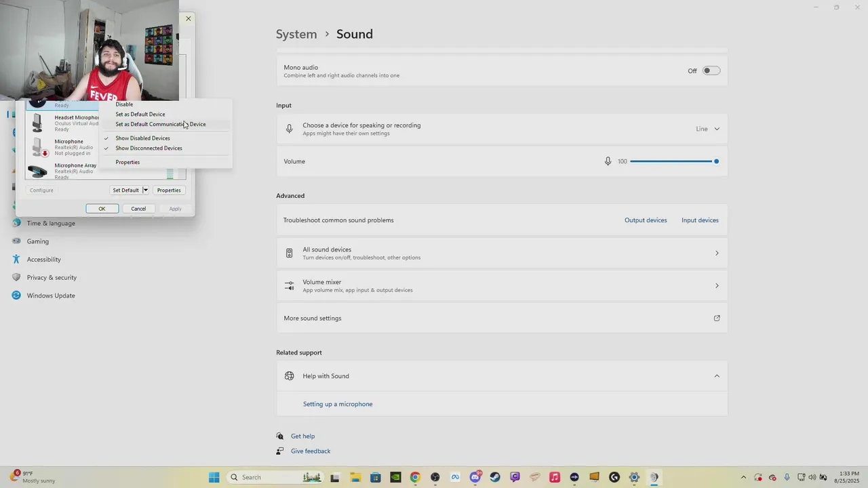This screenshot has width=868, height=488.
Task: Open Microsoft Store from the taskbar
Action: 376,477
